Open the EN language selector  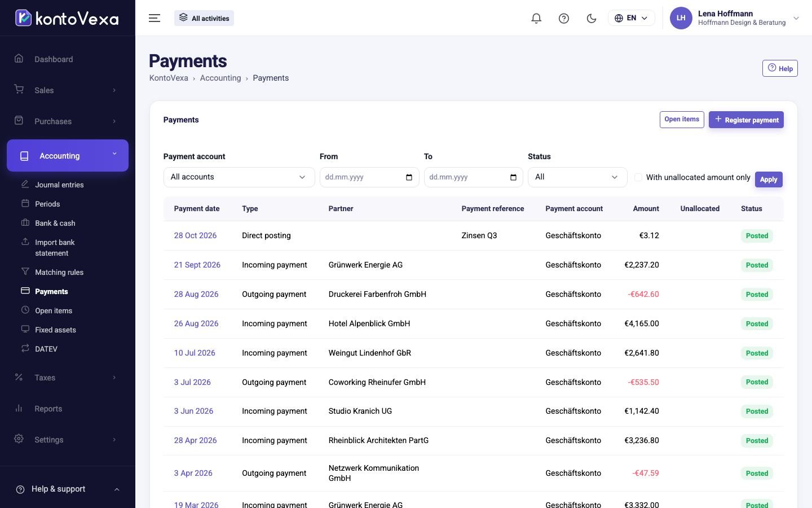point(631,18)
